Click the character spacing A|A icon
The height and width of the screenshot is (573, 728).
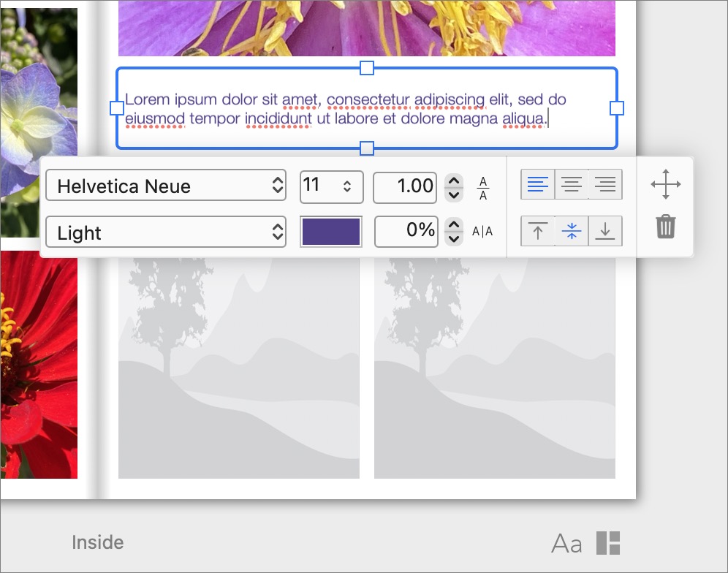pyautogui.click(x=482, y=232)
